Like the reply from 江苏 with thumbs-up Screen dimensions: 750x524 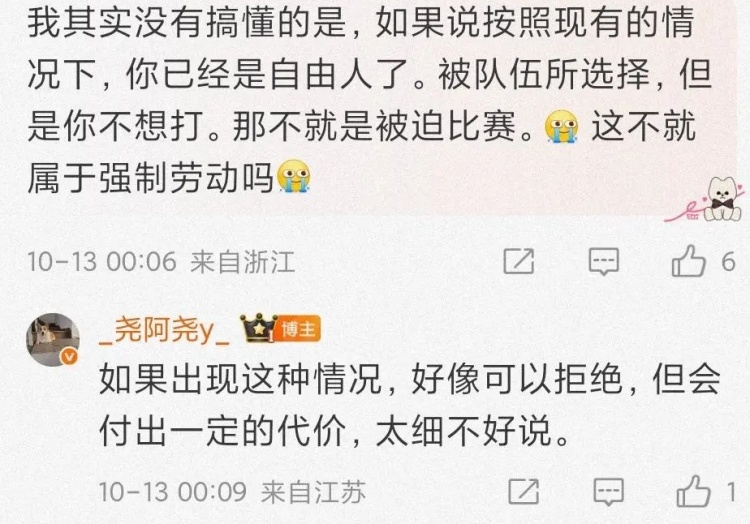pos(693,491)
